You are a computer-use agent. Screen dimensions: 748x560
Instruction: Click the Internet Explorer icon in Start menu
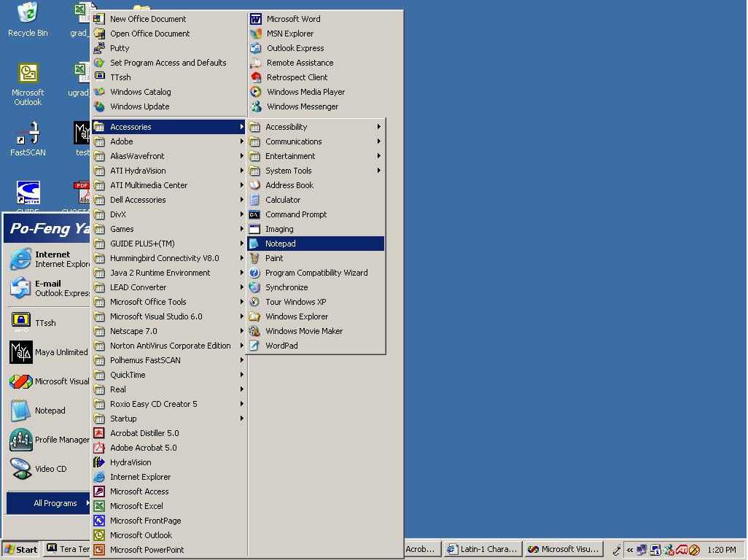(20, 259)
